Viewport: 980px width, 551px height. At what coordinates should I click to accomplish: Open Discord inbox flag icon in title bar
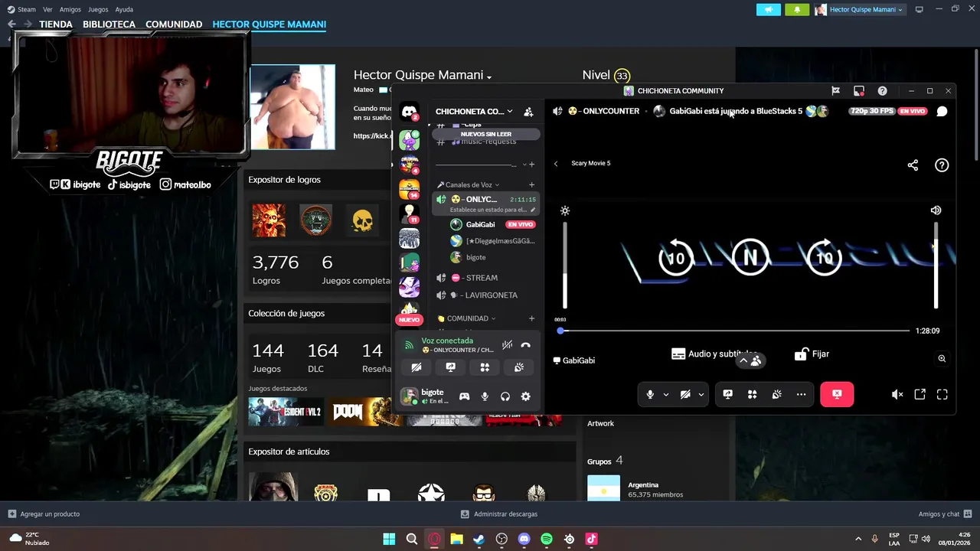[835, 91]
